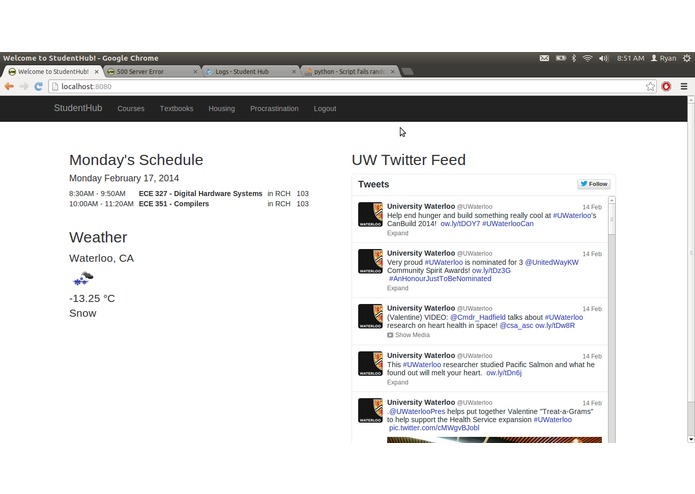Click the #UWaterlooCan hashtag
The width and height of the screenshot is (695, 494).
click(x=508, y=224)
